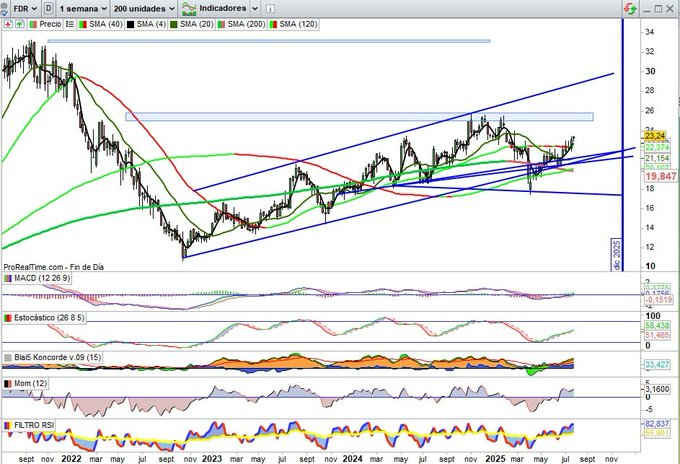
Task: Click the 21,154 price axis label
Action: click(x=657, y=158)
